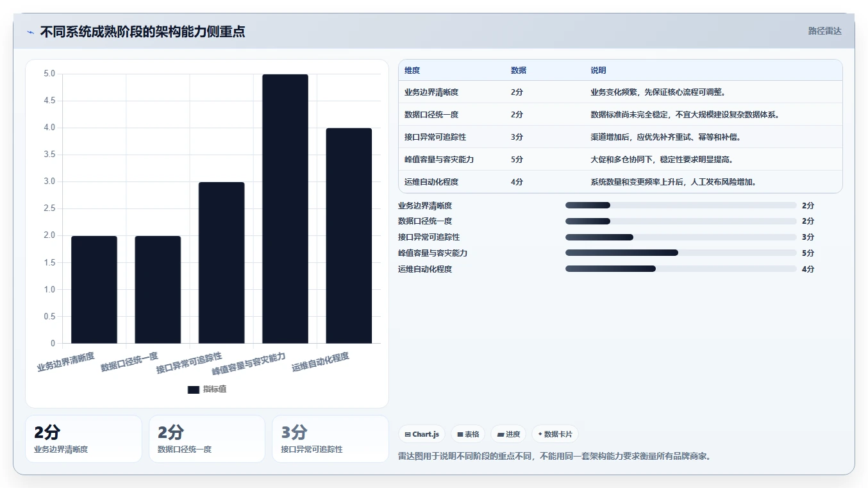Click the 接口异常可追踪性 bar in the chart

tap(221, 263)
